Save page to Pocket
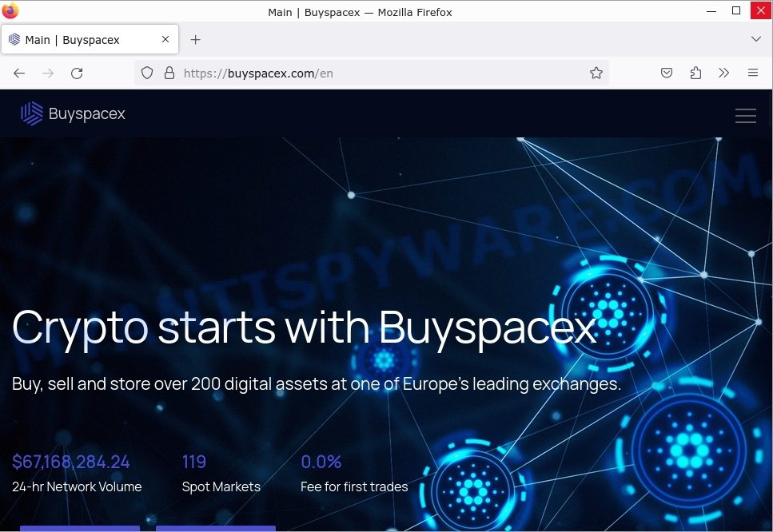The width and height of the screenshot is (773, 532). click(667, 73)
